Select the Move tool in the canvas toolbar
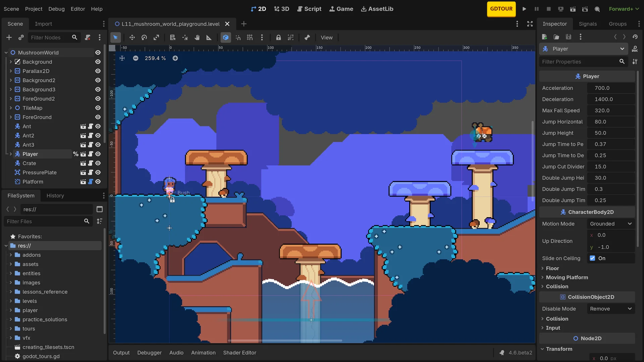The height and width of the screenshot is (362, 644). coord(131,37)
